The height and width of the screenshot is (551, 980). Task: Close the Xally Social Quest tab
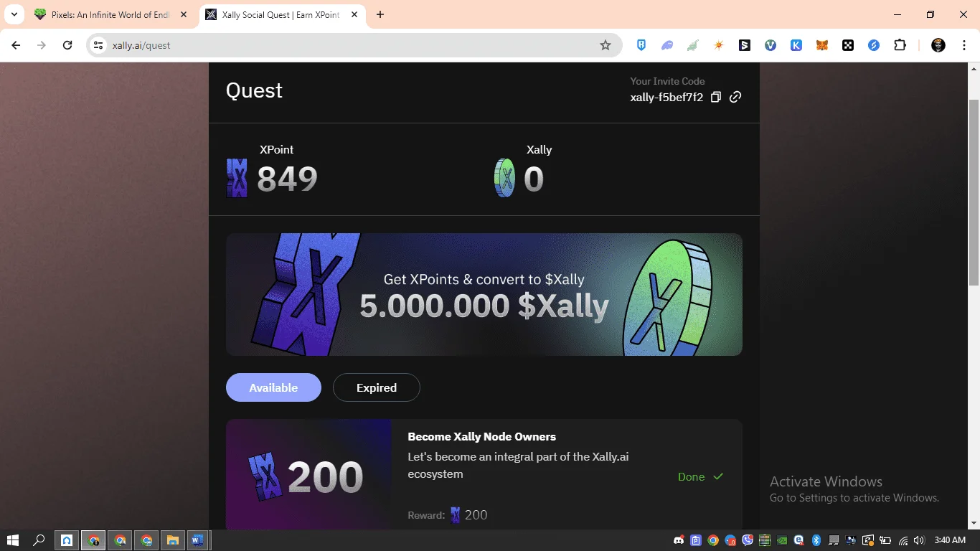[x=354, y=14]
